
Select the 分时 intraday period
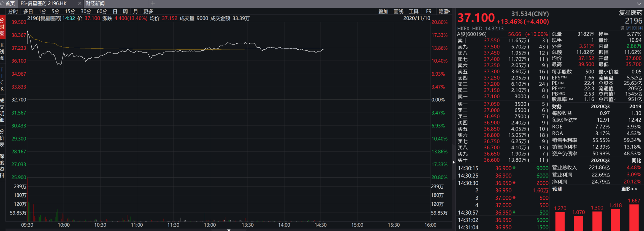pos(13,11)
